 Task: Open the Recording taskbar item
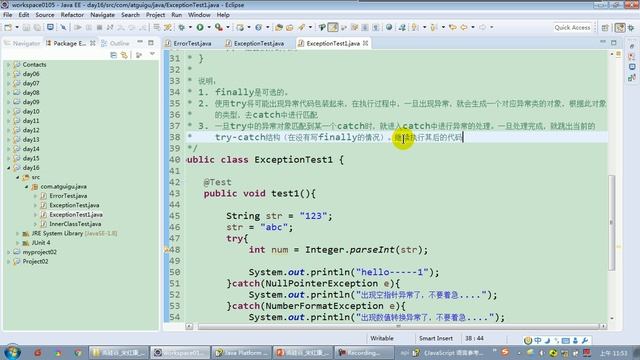coord(364,353)
